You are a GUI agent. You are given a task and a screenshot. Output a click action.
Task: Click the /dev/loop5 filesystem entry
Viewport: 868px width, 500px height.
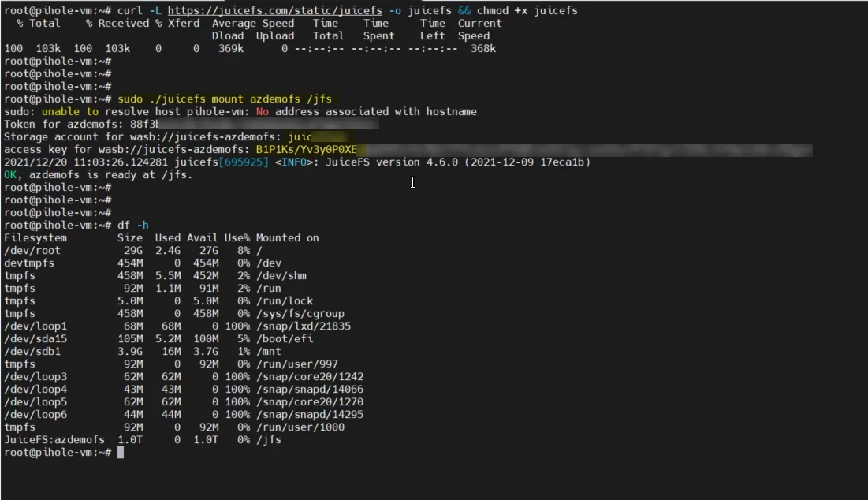coord(35,402)
